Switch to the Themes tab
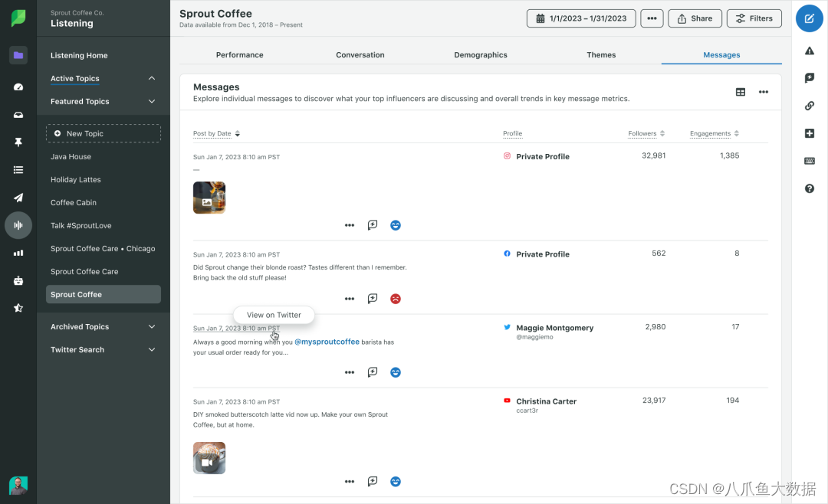Viewport: 828px width, 504px height. 601,55
